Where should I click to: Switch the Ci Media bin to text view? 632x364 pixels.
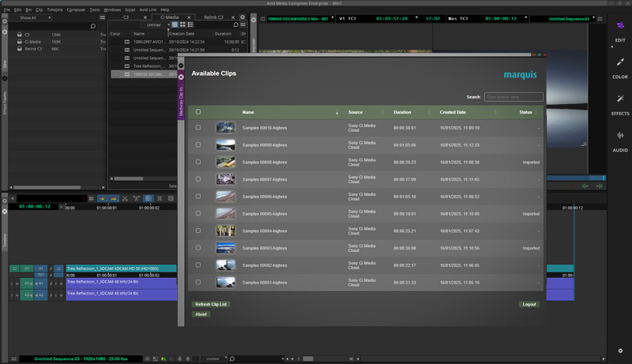tap(175, 25)
